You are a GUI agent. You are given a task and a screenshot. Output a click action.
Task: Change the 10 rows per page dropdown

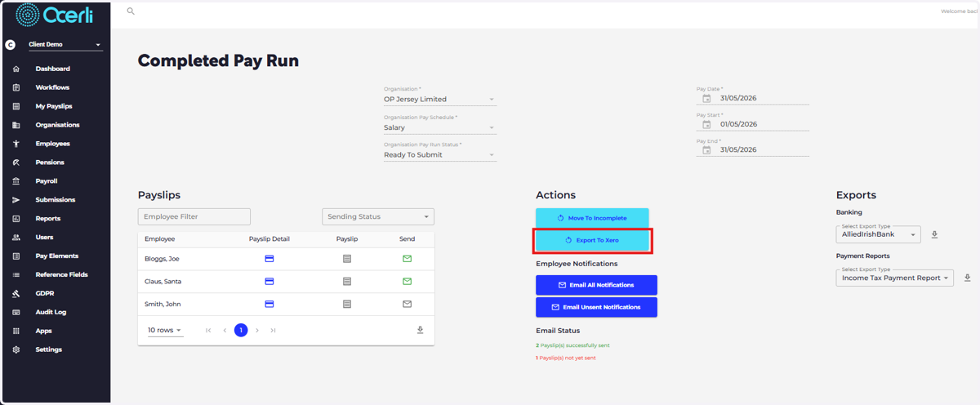165,330
